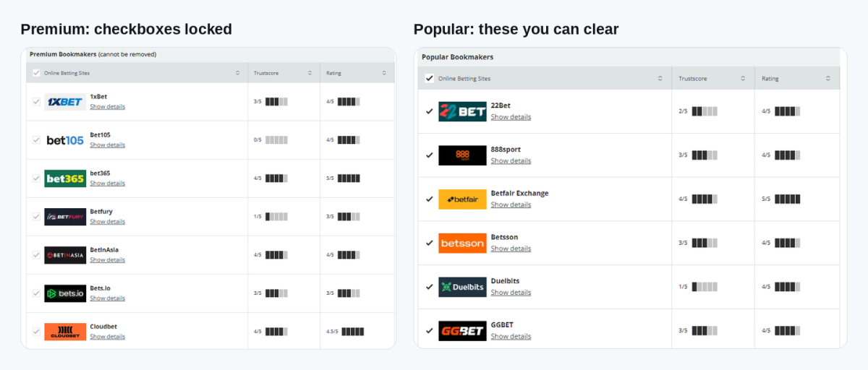Open Show details for GGBET
This screenshot has width=868, height=370.
pos(511,337)
